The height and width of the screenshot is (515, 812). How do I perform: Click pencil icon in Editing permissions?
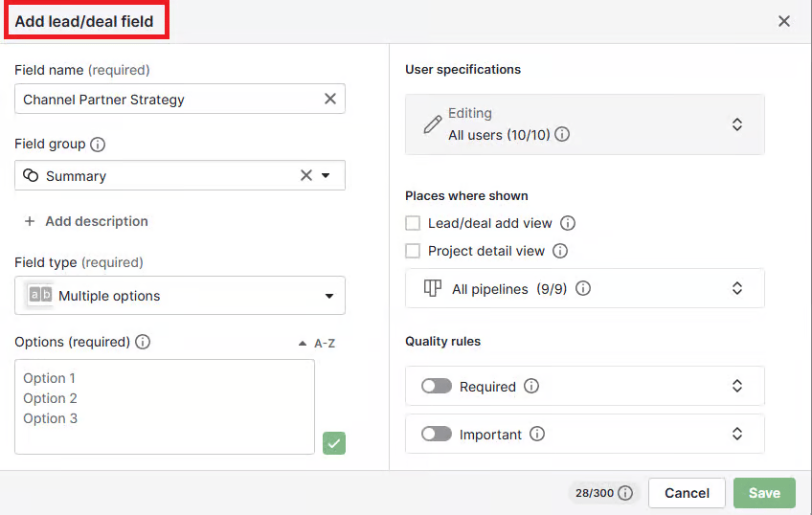point(433,124)
